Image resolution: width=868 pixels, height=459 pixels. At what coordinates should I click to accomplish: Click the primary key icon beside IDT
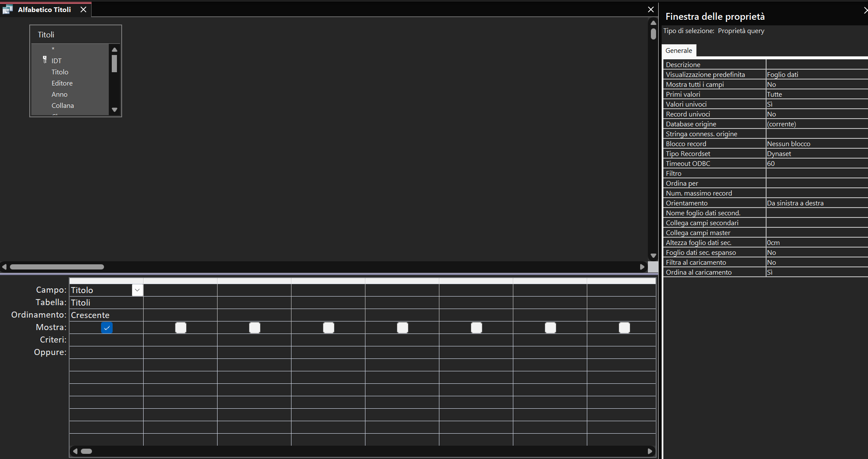[x=45, y=60]
